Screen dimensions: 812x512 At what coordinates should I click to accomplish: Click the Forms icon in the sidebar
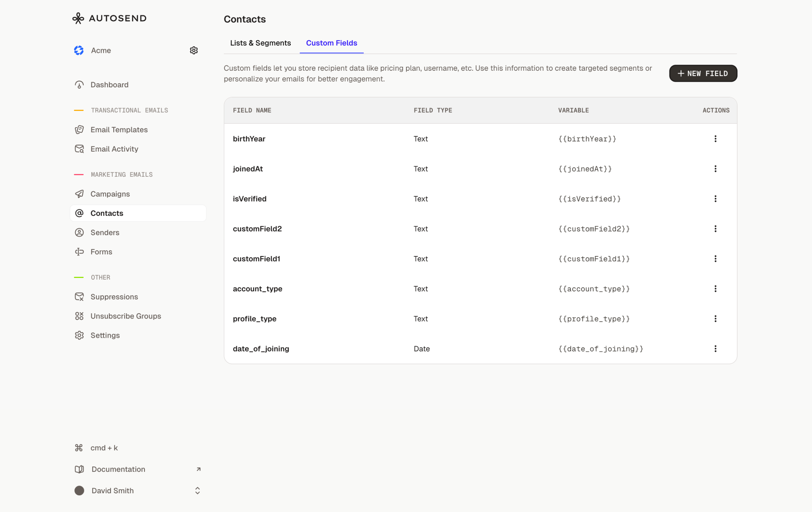[x=79, y=252]
